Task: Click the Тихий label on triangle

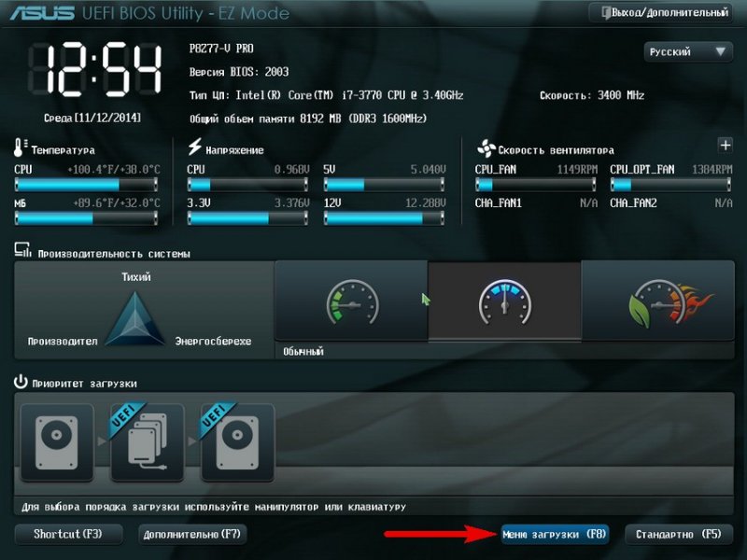Action: pyautogui.click(x=136, y=276)
